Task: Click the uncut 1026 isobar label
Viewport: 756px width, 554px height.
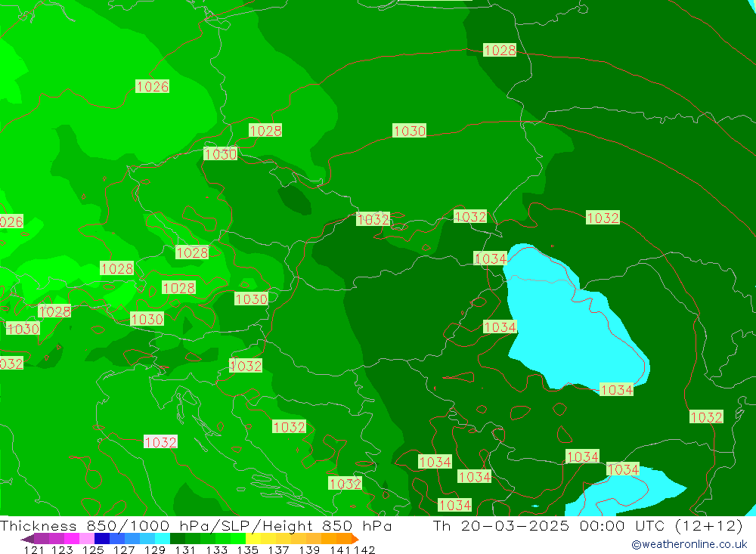Action: [x=153, y=86]
